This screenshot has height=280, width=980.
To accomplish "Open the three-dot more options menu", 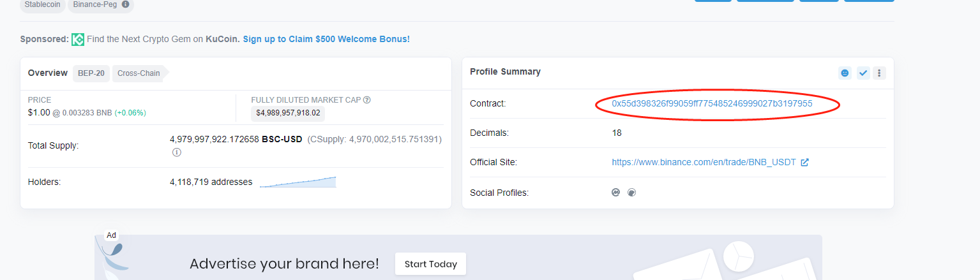I will tap(880, 73).
